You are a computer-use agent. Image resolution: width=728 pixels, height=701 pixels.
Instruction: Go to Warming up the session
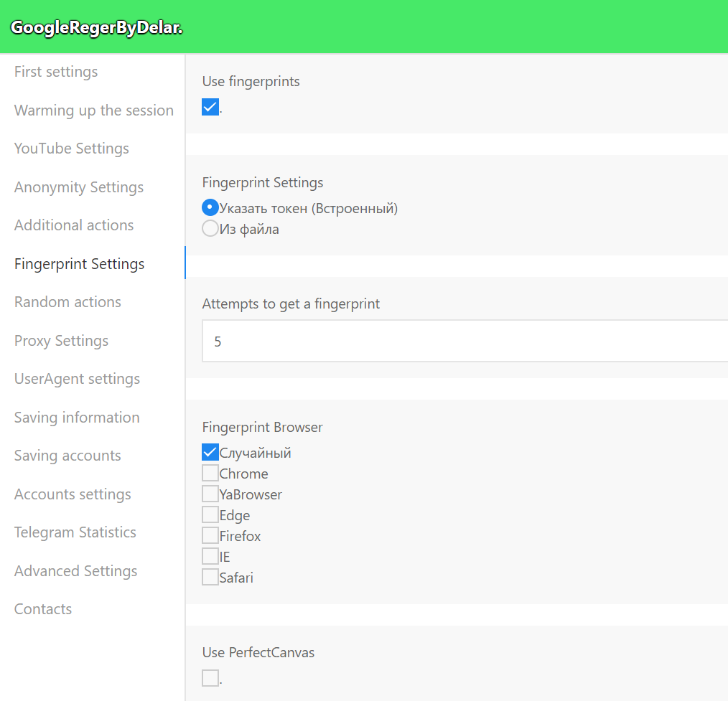94,110
